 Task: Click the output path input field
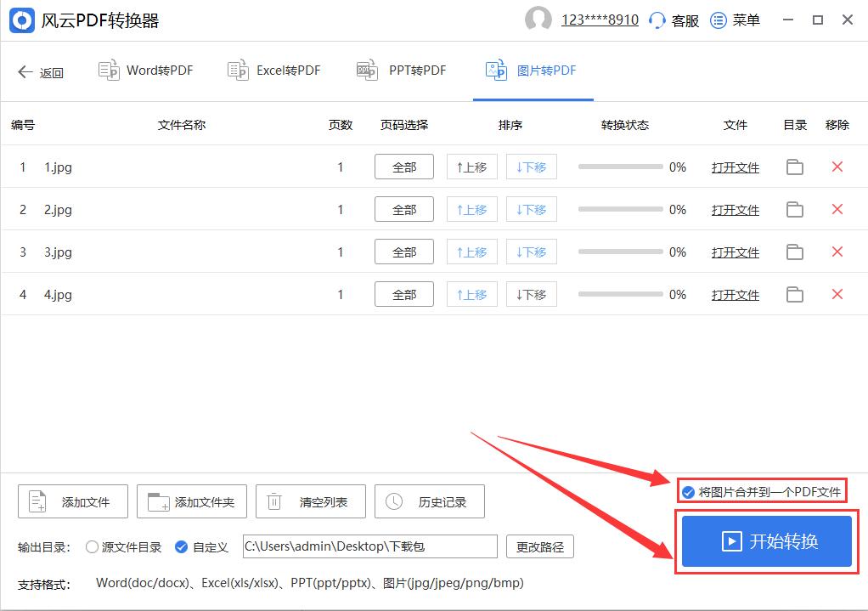[x=369, y=547]
